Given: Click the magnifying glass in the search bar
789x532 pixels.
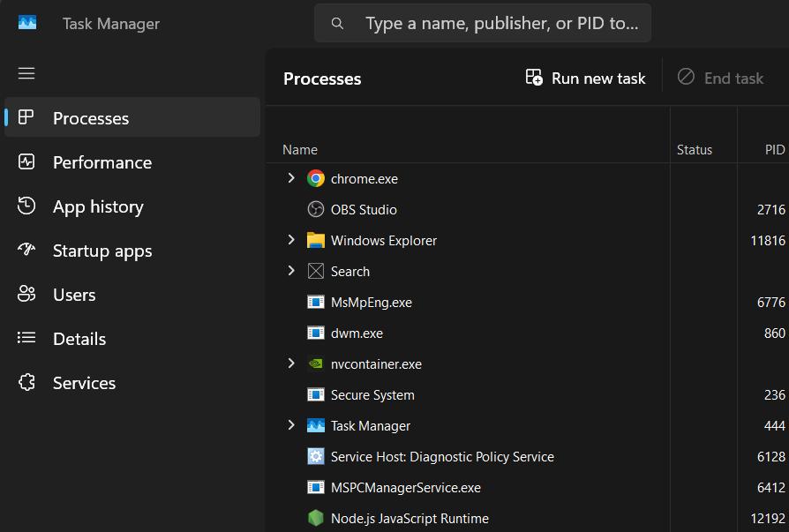Looking at the screenshot, I should point(337,23).
